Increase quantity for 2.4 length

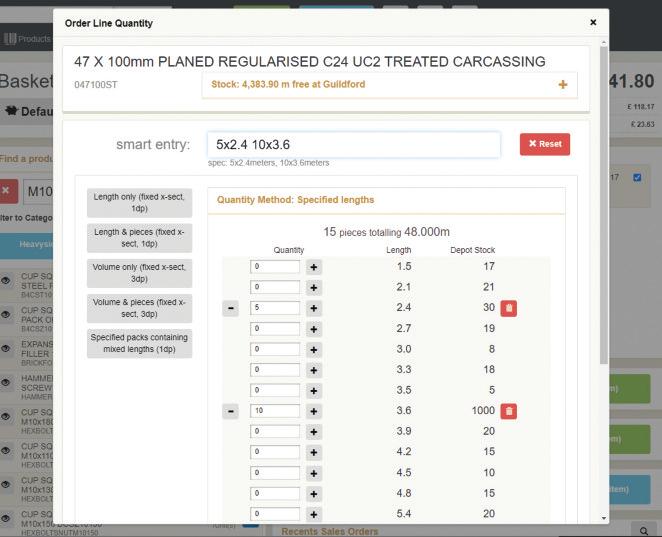click(314, 308)
